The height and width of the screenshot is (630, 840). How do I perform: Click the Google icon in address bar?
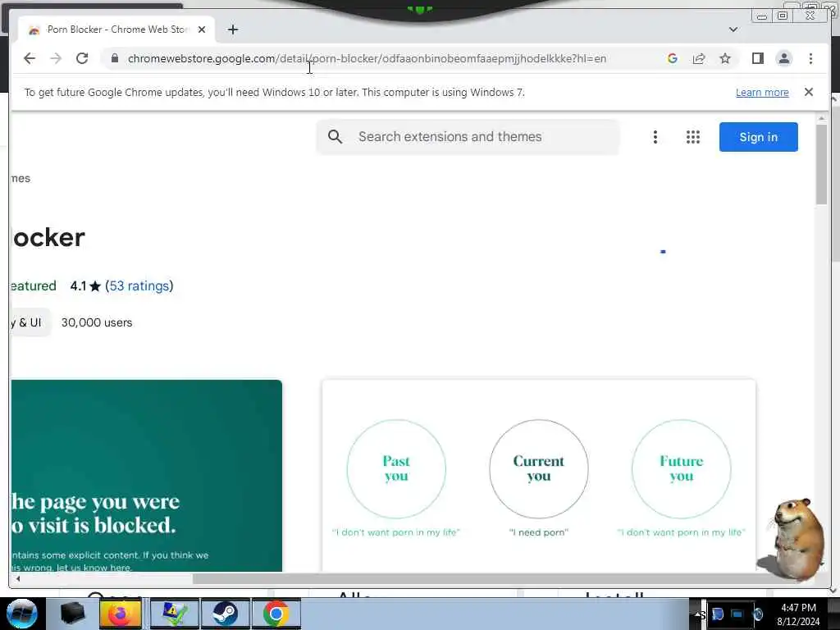click(x=673, y=58)
